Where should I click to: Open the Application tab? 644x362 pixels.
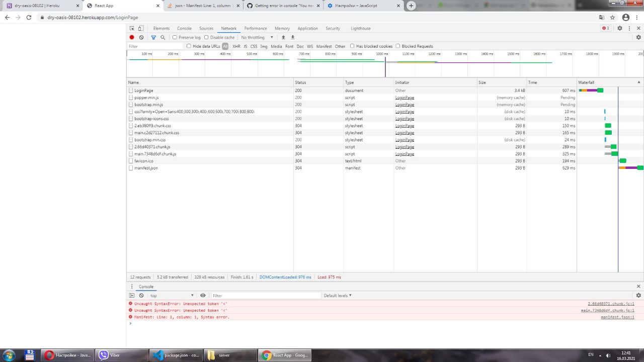pos(307,29)
